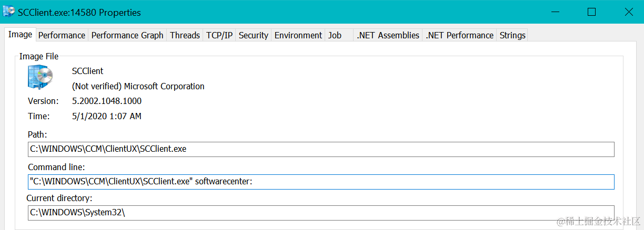
Task: Open the Performance Graph tab
Action: pos(127,35)
